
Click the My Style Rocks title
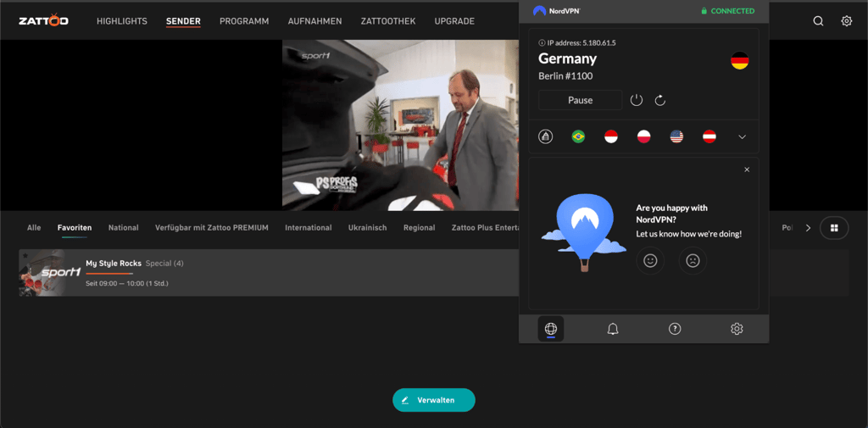114,264
